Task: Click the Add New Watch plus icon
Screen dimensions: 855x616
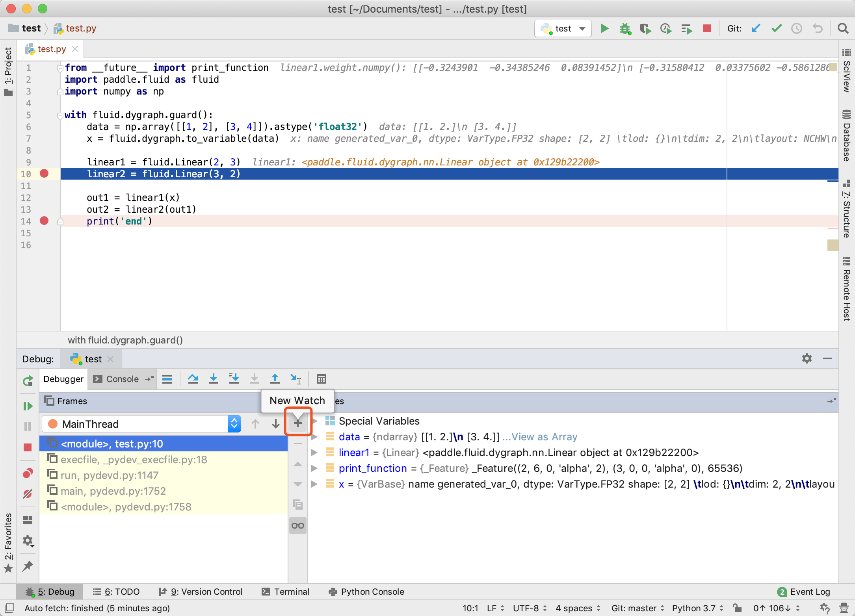Action: click(x=298, y=423)
